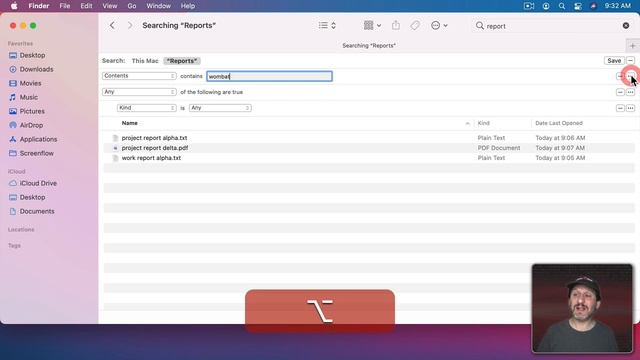Screen dimensions: 640x360
Task: Go forward with the toolbar forward arrow
Action: 130,25
